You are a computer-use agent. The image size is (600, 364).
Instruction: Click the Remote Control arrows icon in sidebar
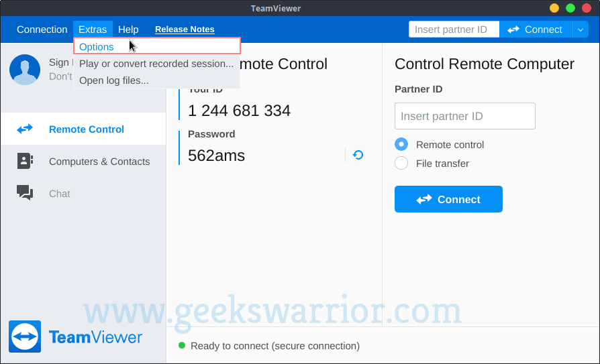click(x=25, y=129)
